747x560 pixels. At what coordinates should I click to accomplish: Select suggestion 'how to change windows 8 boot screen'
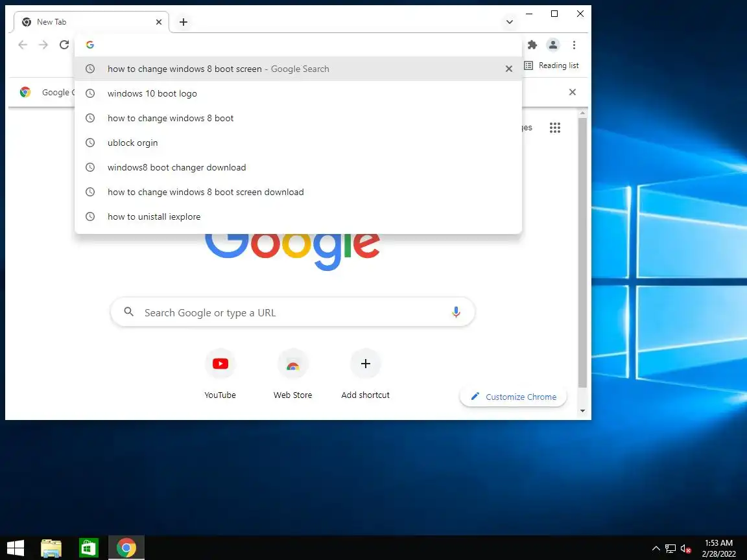pos(298,69)
